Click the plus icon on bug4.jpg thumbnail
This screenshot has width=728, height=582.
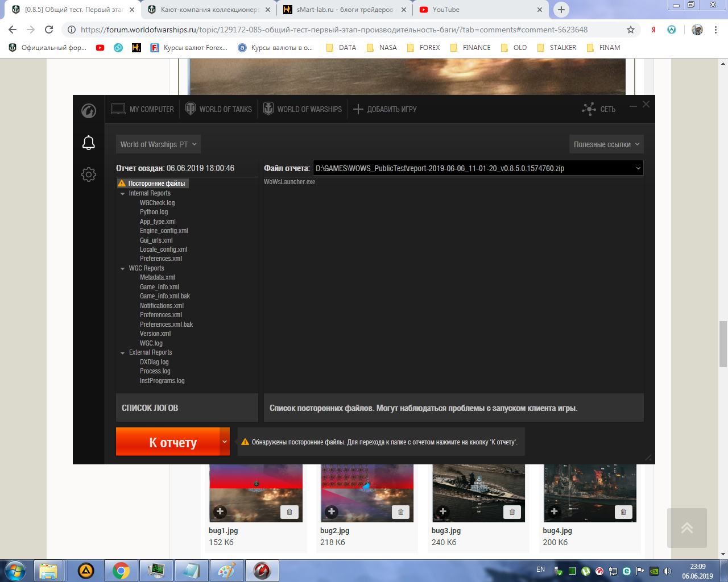(554, 512)
